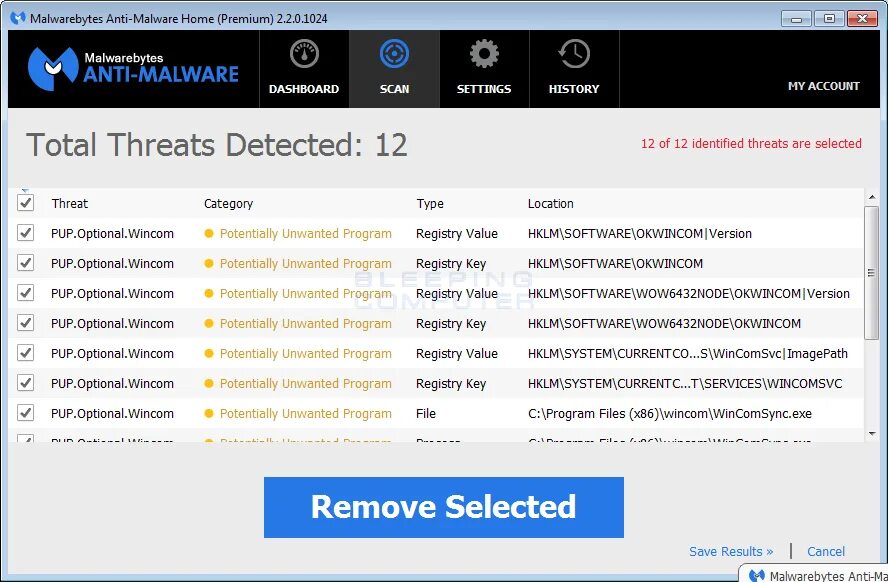Click the yellow dot beside the File category

point(209,413)
